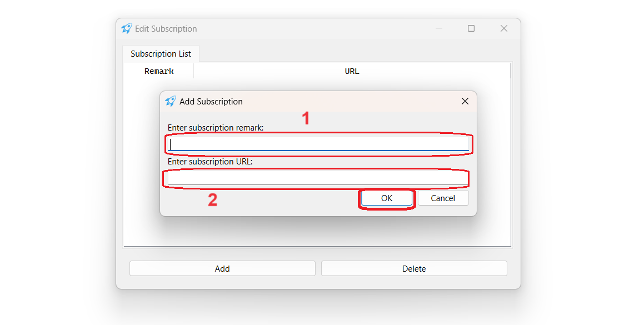Screen dimensions: 644x325
Task: Click the Edit Subscription window title text
Action: (x=166, y=29)
